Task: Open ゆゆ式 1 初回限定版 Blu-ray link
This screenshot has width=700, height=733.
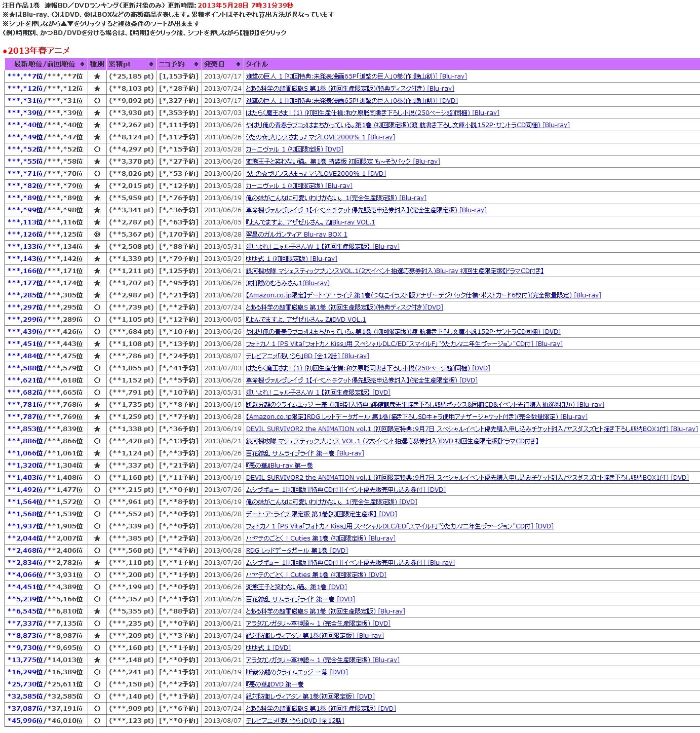Action: click(291, 259)
